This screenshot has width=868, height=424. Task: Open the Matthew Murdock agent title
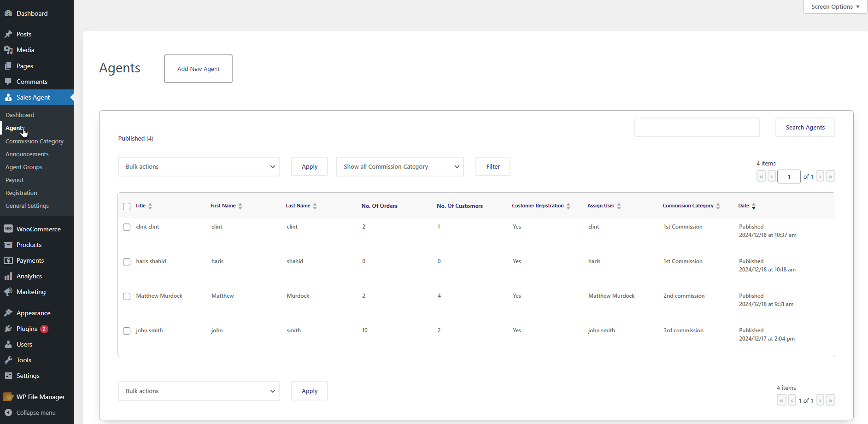pos(159,296)
